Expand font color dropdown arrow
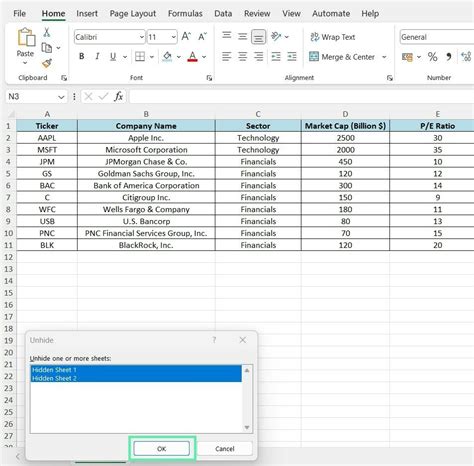The width and height of the screenshot is (474, 466). [204, 57]
